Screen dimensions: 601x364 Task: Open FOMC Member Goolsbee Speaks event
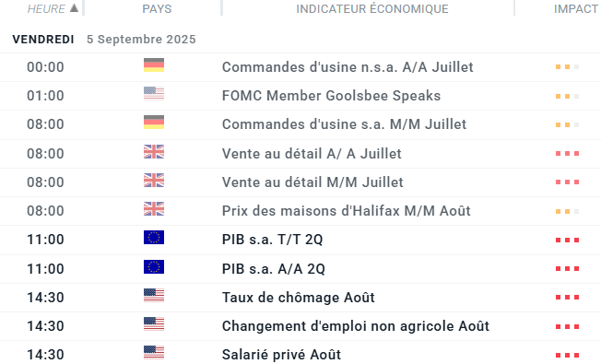(x=331, y=96)
